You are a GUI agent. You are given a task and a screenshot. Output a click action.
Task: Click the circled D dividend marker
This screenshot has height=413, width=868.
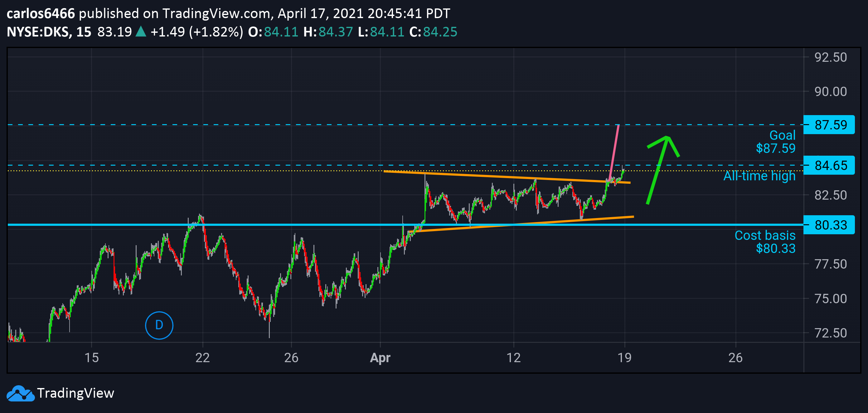click(159, 325)
